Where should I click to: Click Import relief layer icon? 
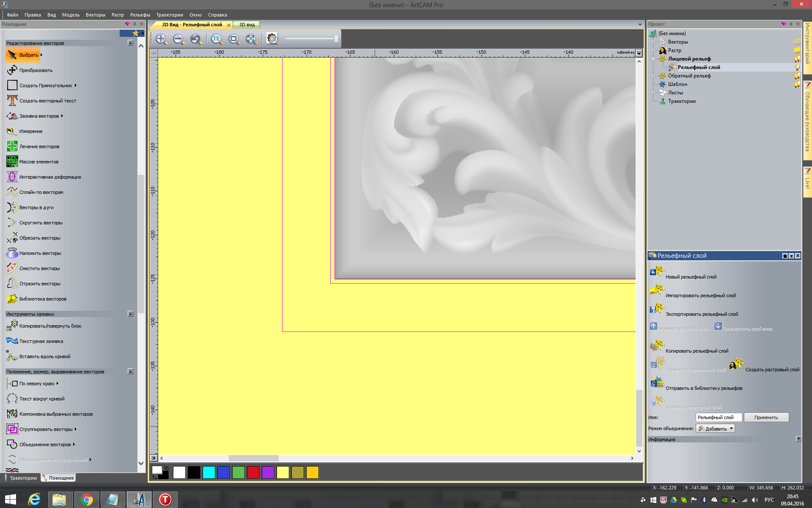point(657,290)
